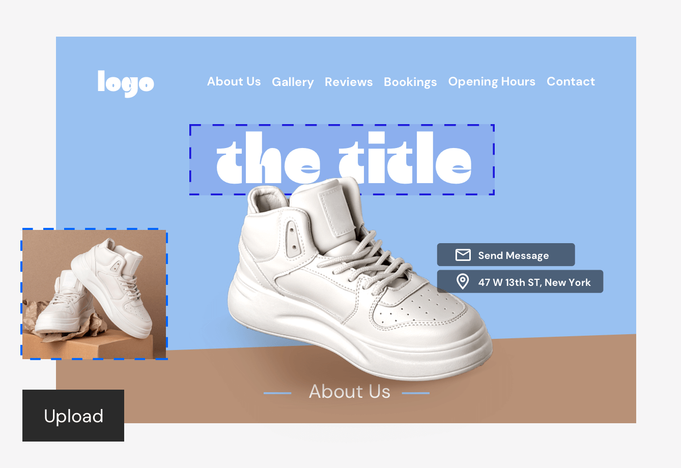Click the envelope icon in Send Message
This screenshot has height=468, width=681.
[463, 255]
